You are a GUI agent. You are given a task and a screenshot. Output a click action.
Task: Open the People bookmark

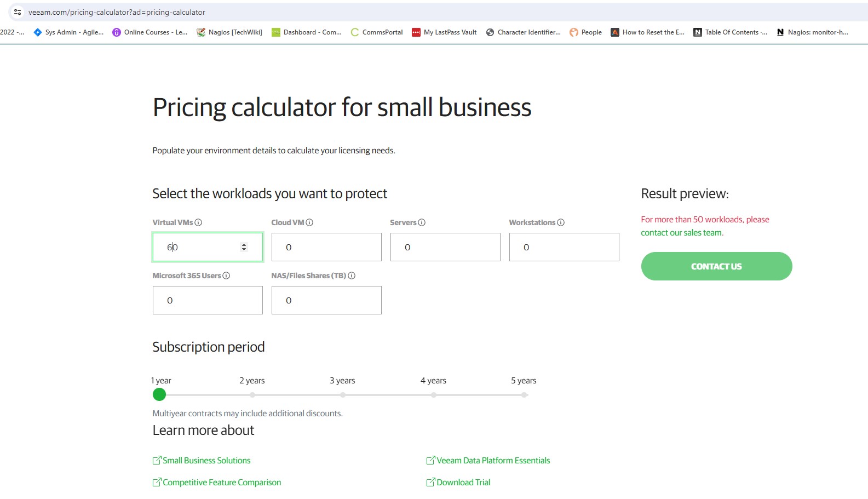[x=586, y=32]
